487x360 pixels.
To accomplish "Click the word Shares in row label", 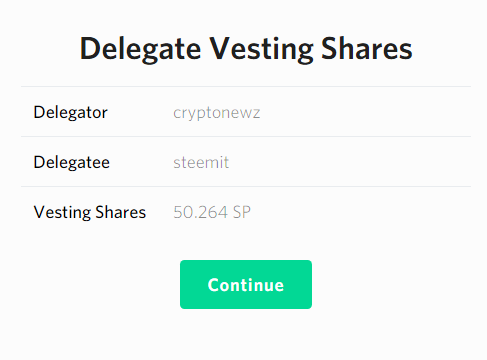I will (x=121, y=212).
